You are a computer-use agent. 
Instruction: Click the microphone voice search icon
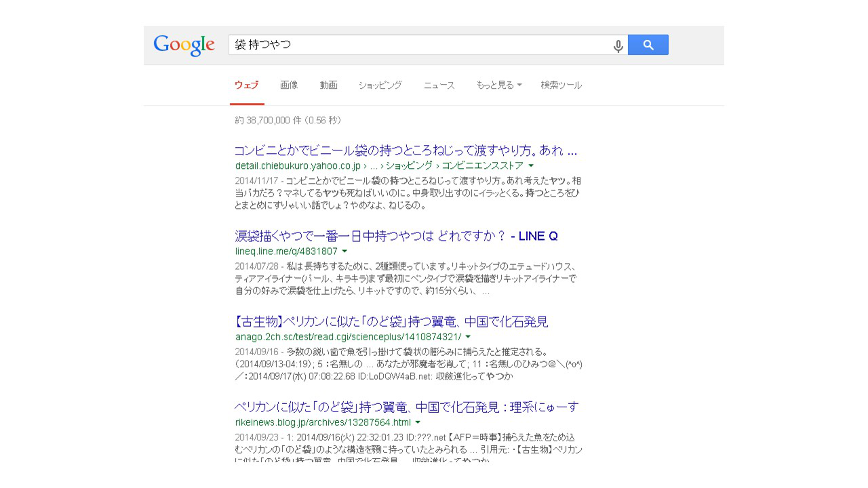click(x=618, y=46)
